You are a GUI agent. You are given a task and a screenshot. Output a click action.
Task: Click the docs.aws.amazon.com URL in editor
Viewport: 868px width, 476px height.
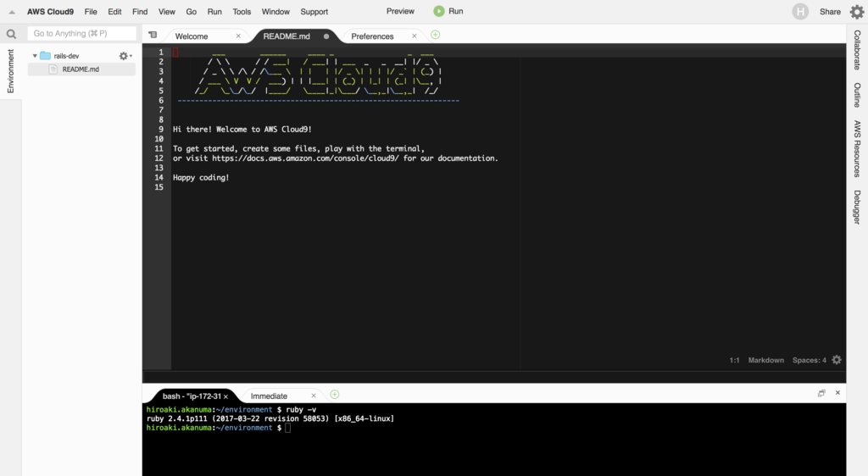pyautogui.click(x=305, y=158)
